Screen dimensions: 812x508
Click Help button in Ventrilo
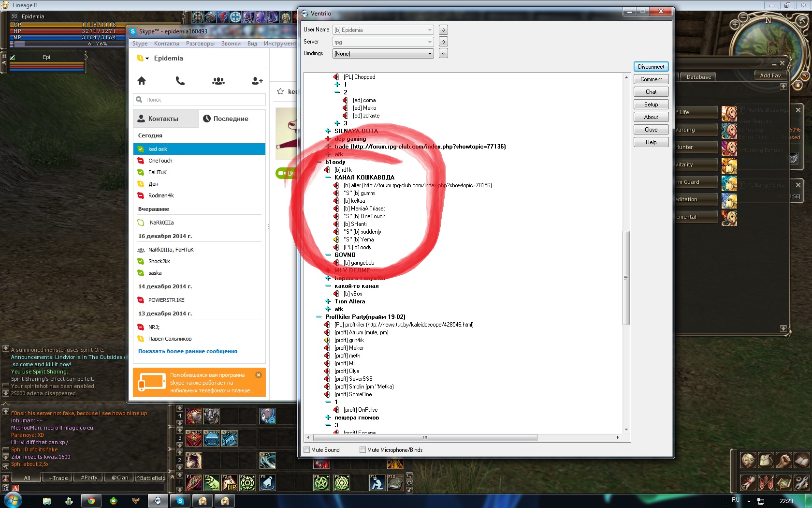[651, 142]
